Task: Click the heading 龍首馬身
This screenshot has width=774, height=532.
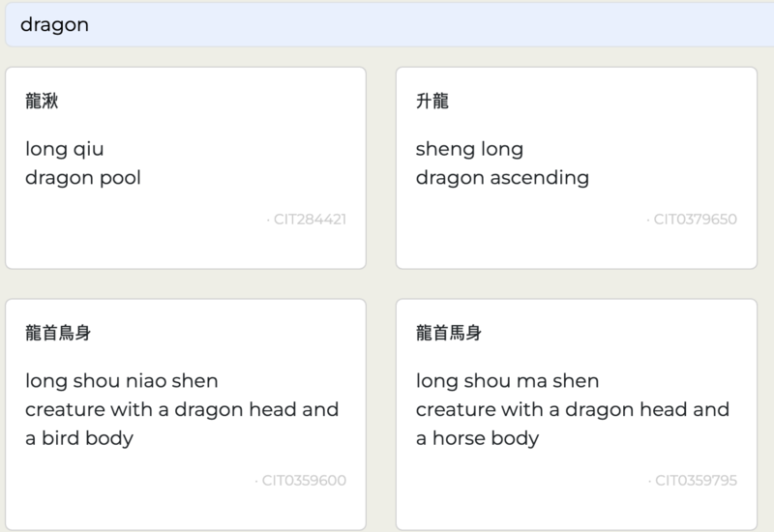Action: pyautogui.click(x=449, y=334)
